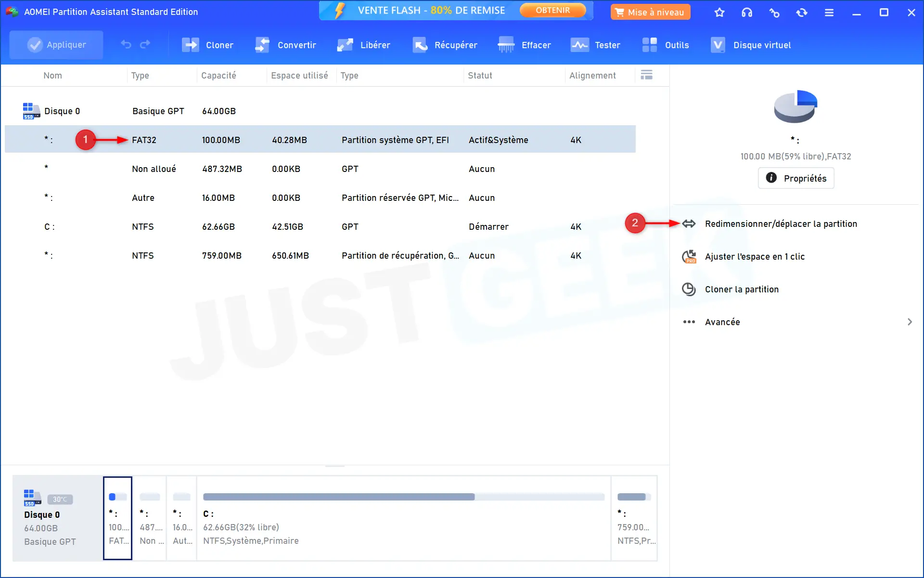Click the redo arrow icon

[x=145, y=45]
